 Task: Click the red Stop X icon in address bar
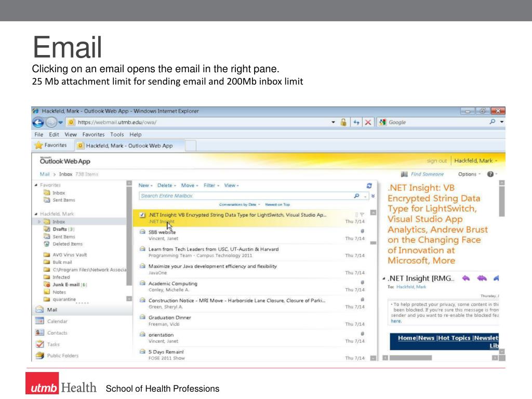368,122
